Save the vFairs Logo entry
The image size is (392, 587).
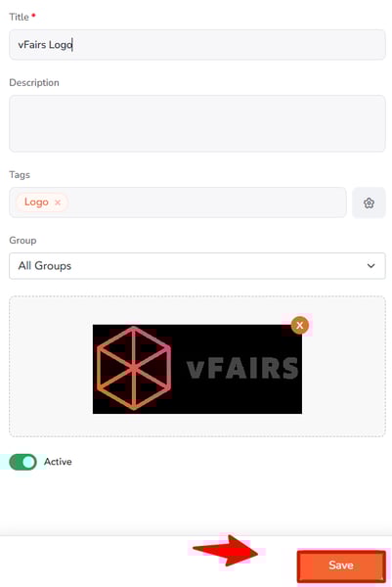(x=341, y=565)
